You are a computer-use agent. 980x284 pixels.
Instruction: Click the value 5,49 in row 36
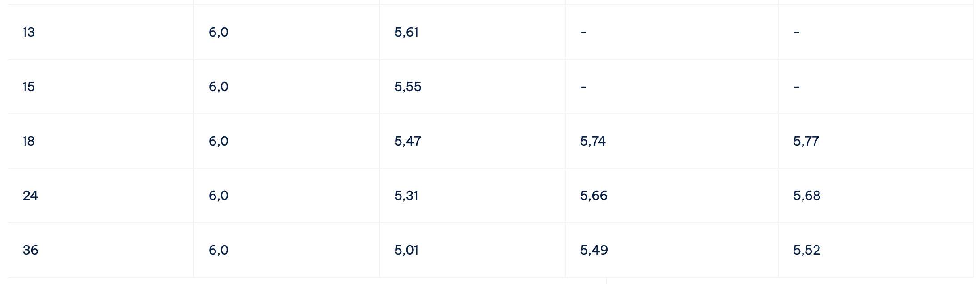click(x=594, y=250)
